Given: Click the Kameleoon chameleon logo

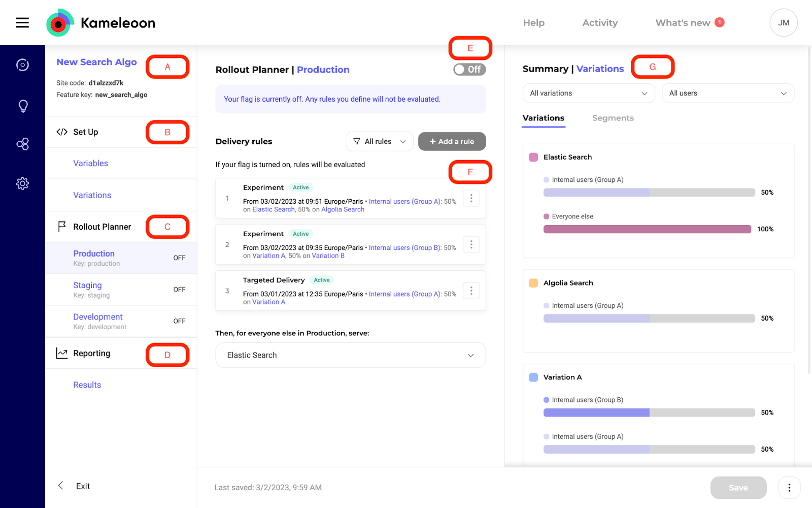Looking at the screenshot, I should tap(60, 23).
